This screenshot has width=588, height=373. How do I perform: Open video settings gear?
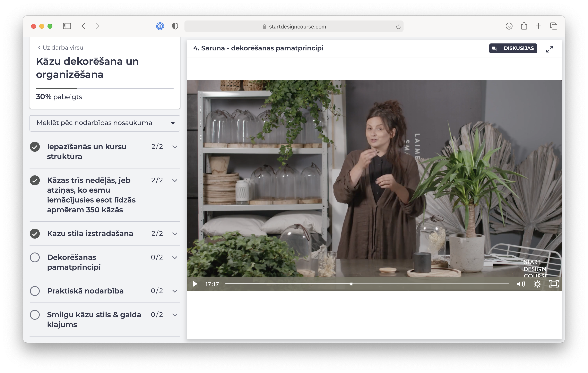click(x=537, y=284)
